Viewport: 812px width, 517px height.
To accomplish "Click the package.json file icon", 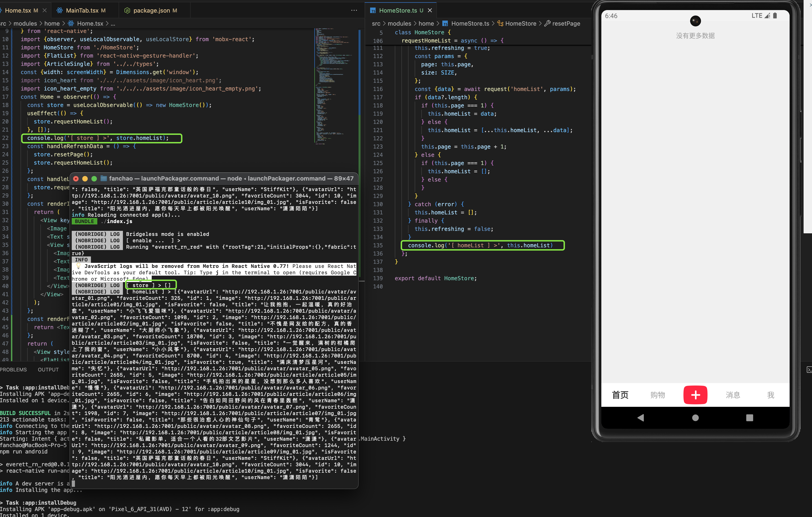I will [127, 11].
